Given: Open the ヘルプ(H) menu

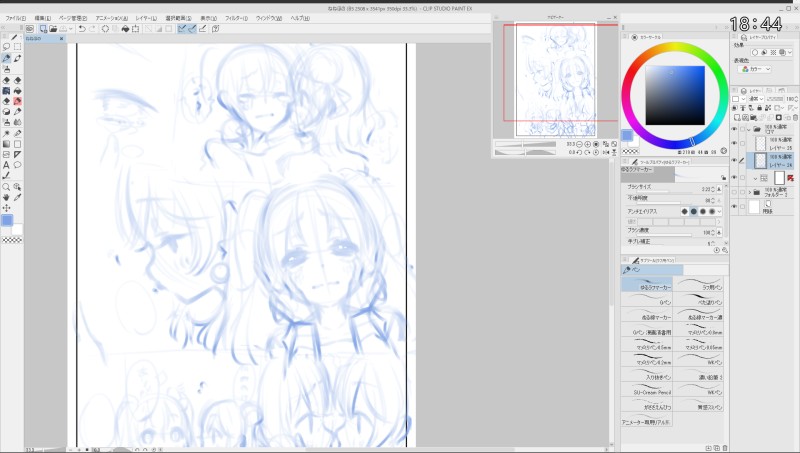Looking at the screenshot, I should [300, 18].
